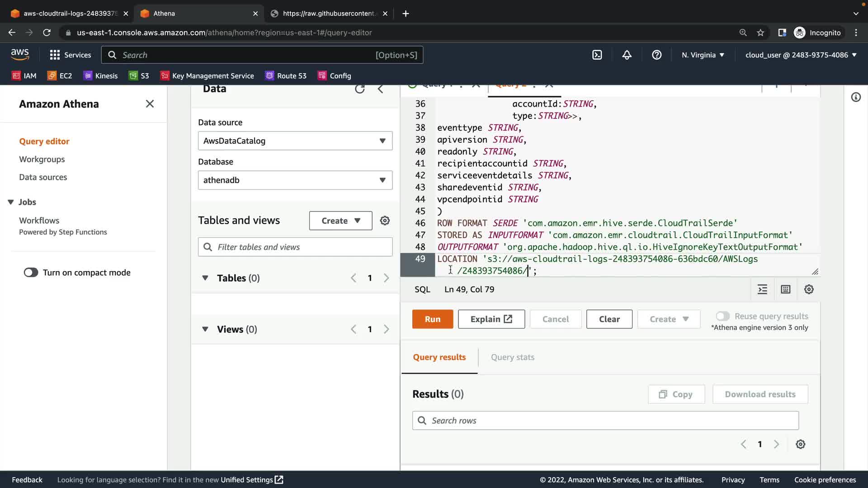Open results table preferences gear
Image resolution: width=868 pixels, height=488 pixels.
(x=800, y=444)
